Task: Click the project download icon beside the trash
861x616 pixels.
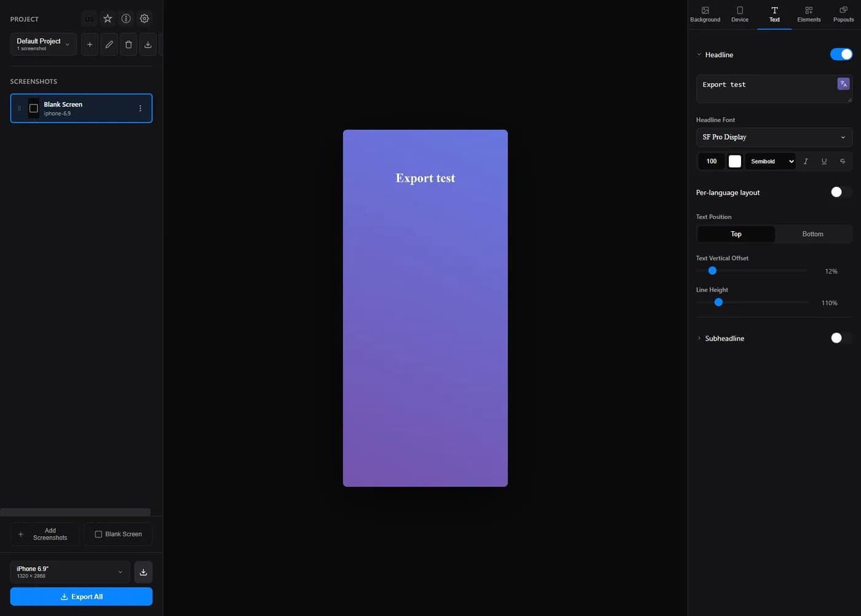Action: coord(148,44)
